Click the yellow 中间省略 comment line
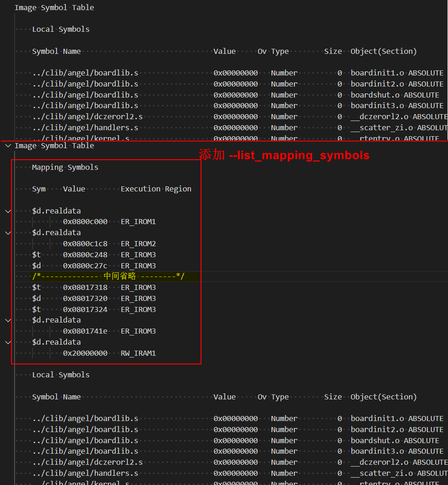This screenshot has width=448, height=485. pyautogui.click(x=109, y=276)
